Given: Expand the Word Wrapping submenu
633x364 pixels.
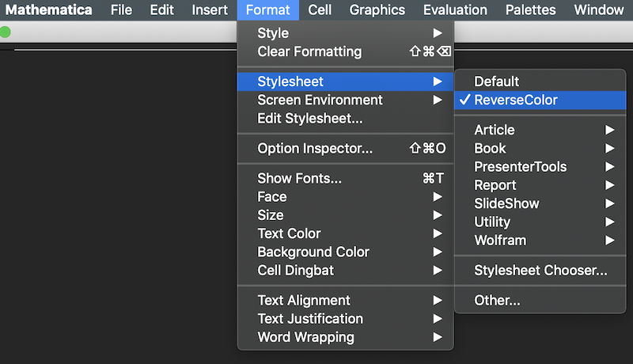Looking at the screenshot, I should tap(346, 337).
